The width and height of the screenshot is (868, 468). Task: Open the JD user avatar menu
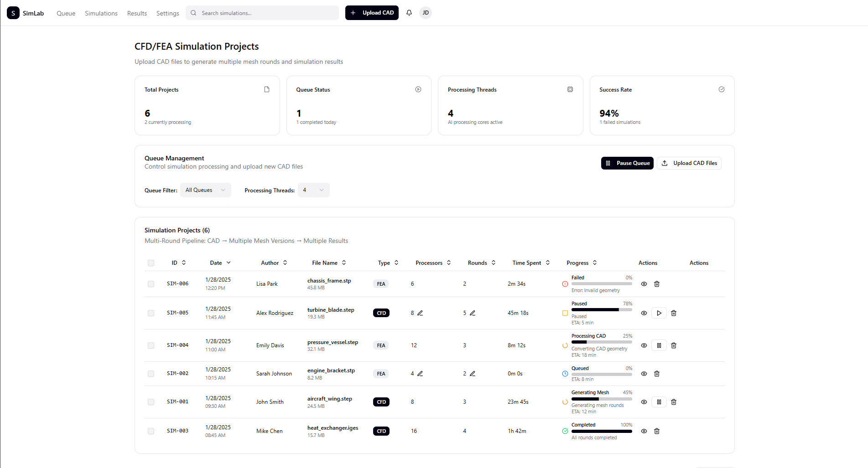pyautogui.click(x=426, y=13)
